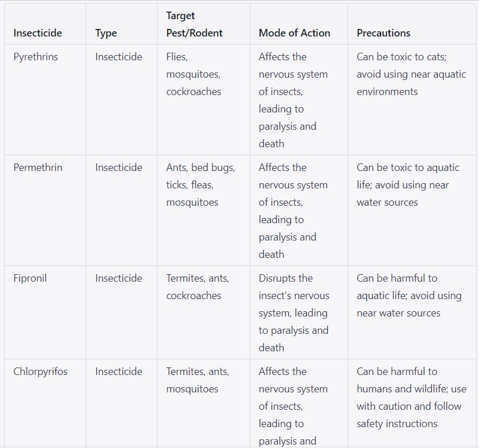Click Ants, bed bugs, ticks cell
This screenshot has width=479, height=448.
coord(201,184)
